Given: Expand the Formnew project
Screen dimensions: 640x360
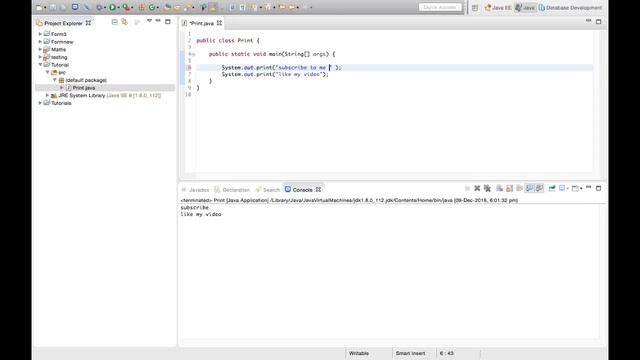Looking at the screenshot, I should point(40,42).
